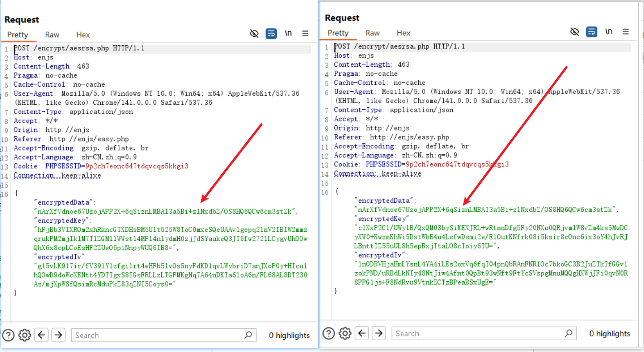Switch to Raw tab in left Request panel

pyautogui.click(x=52, y=34)
